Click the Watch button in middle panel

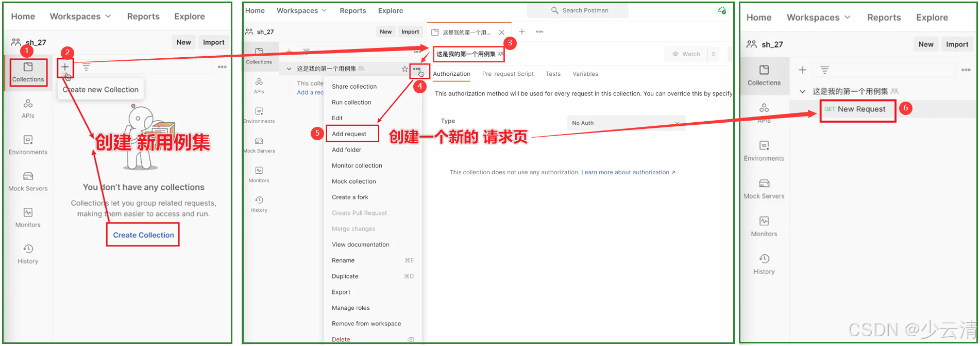[686, 54]
